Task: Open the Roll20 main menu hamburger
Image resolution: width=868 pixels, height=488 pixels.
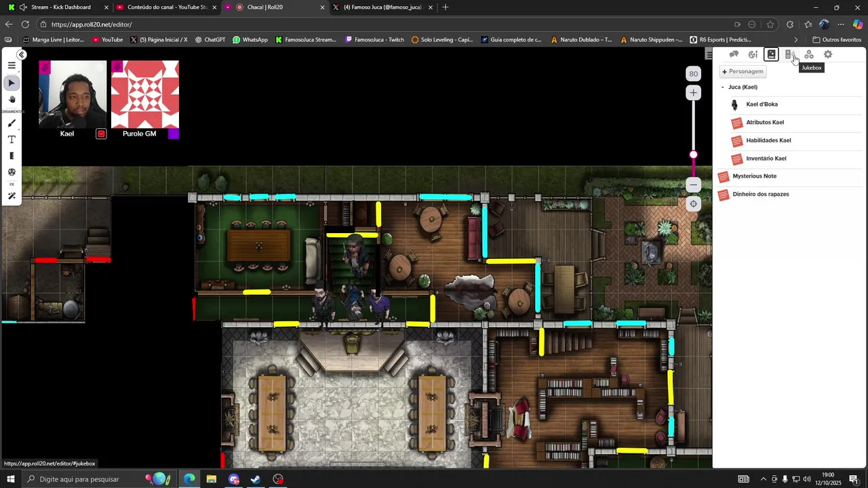Action: (12, 66)
